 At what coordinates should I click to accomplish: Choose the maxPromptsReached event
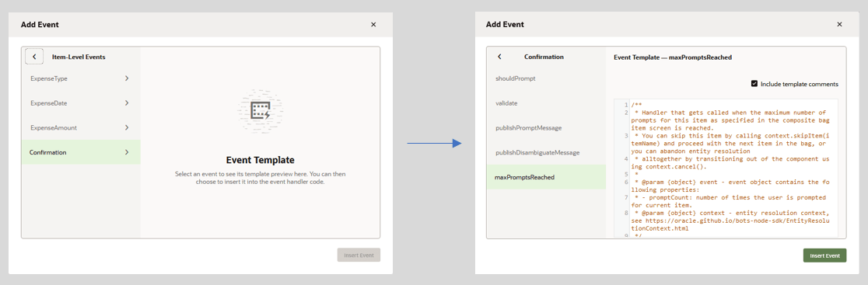(x=546, y=177)
